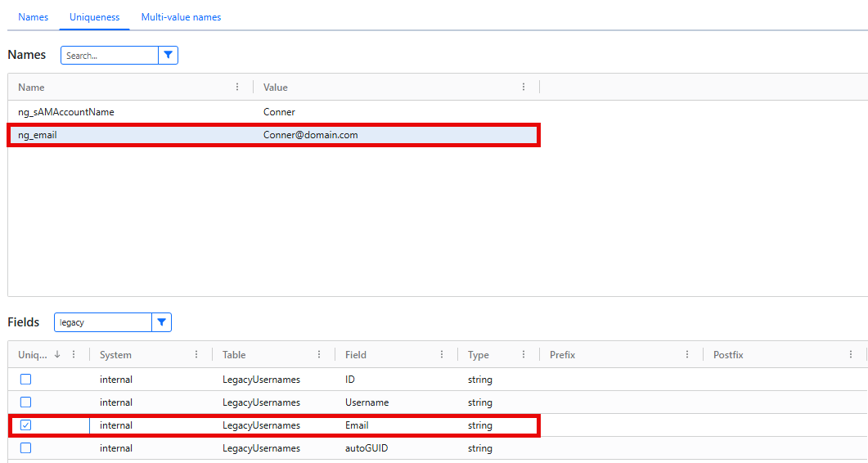Sort Fields grid by Field column header
This screenshot has width=868, height=463.
[356, 355]
